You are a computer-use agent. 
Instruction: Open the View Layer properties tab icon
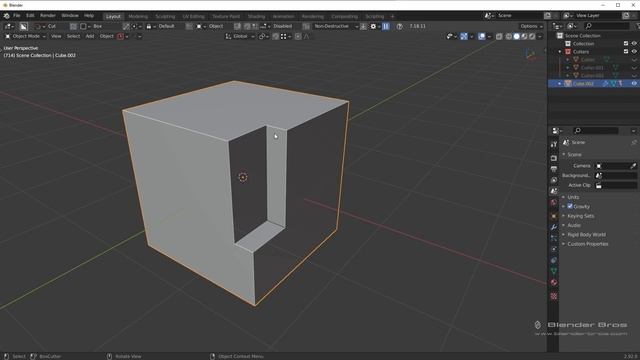pyautogui.click(x=554, y=180)
